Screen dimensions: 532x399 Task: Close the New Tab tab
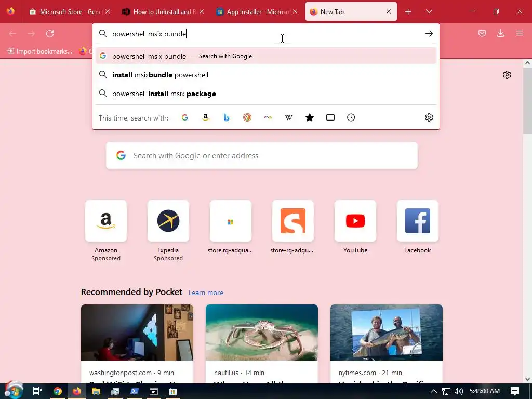[389, 11]
